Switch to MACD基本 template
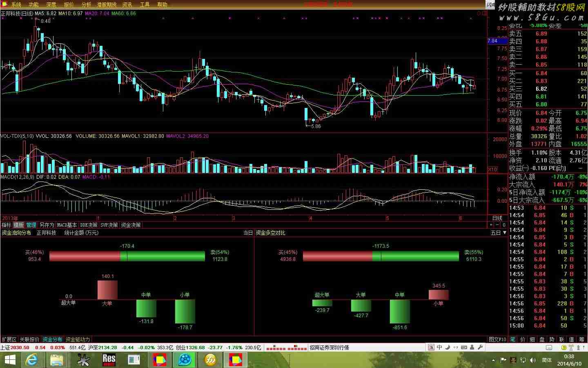 [x=67, y=225]
